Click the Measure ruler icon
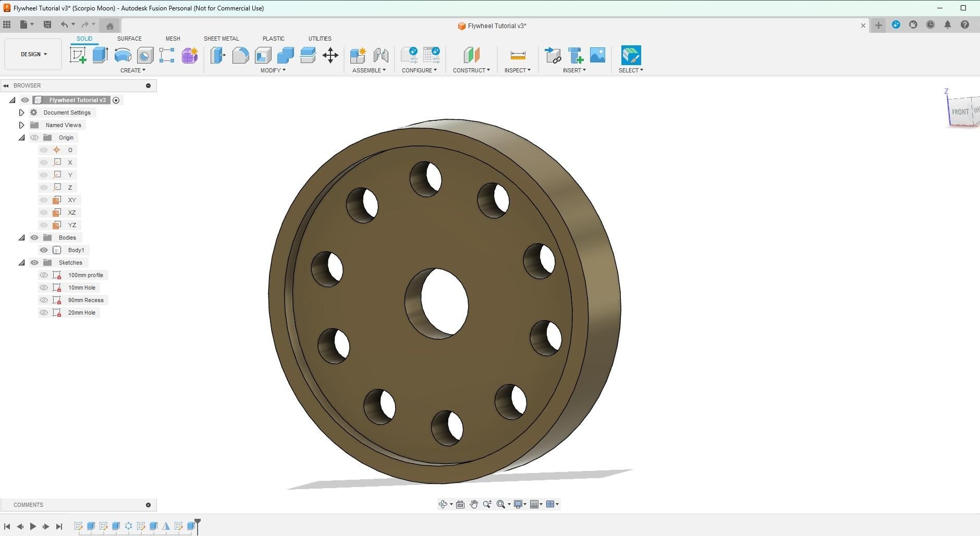Viewport: 980px width, 536px height. pyautogui.click(x=518, y=55)
